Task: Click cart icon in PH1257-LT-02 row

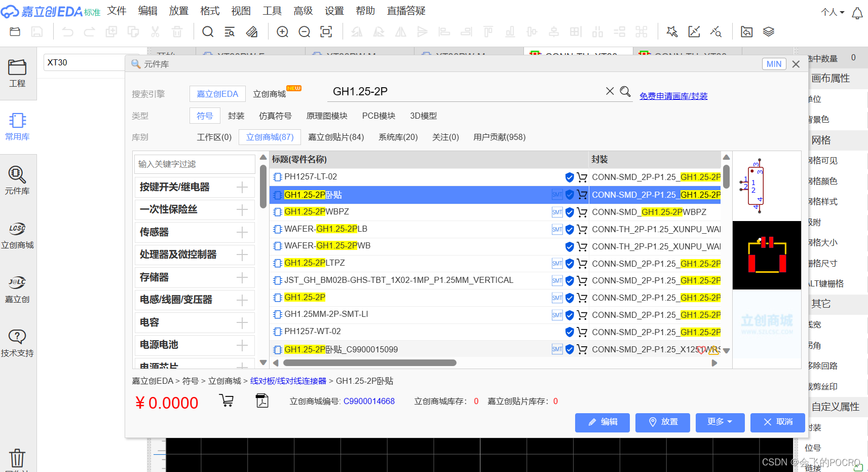Action: coord(582,177)
